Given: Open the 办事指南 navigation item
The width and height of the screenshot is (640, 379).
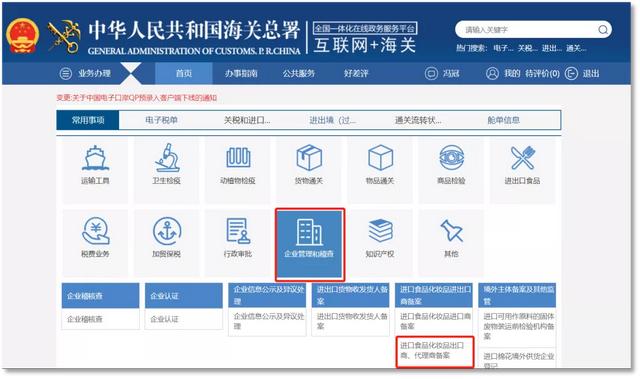Looking at the screenshot, I should pyautogui.click(x=241, y=73).
